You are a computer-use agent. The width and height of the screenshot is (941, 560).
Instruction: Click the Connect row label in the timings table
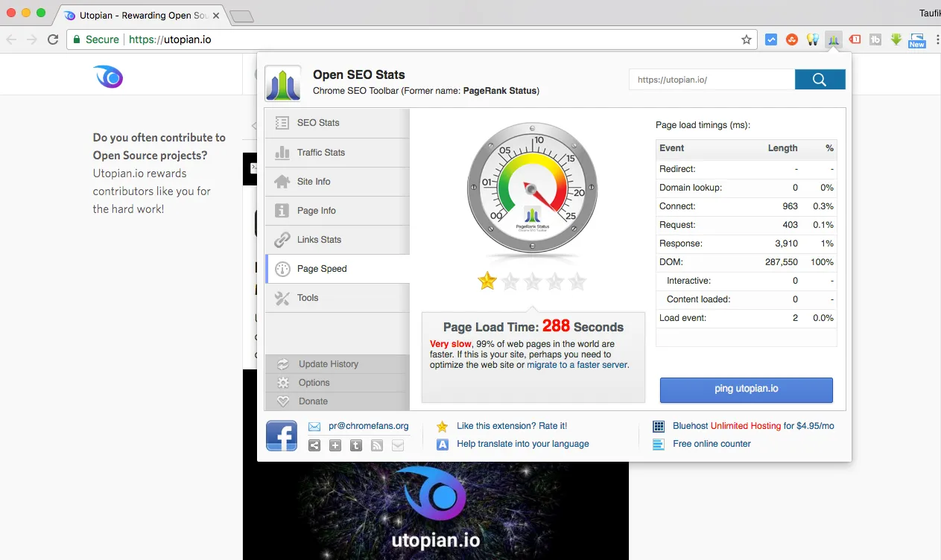677,206
